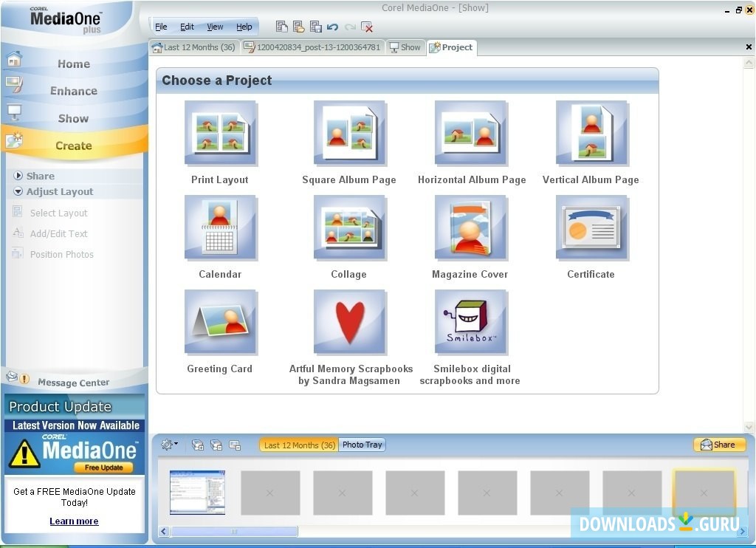Click the Share button in photo tray
Viewport: 756px width, 548px height.
719,445
